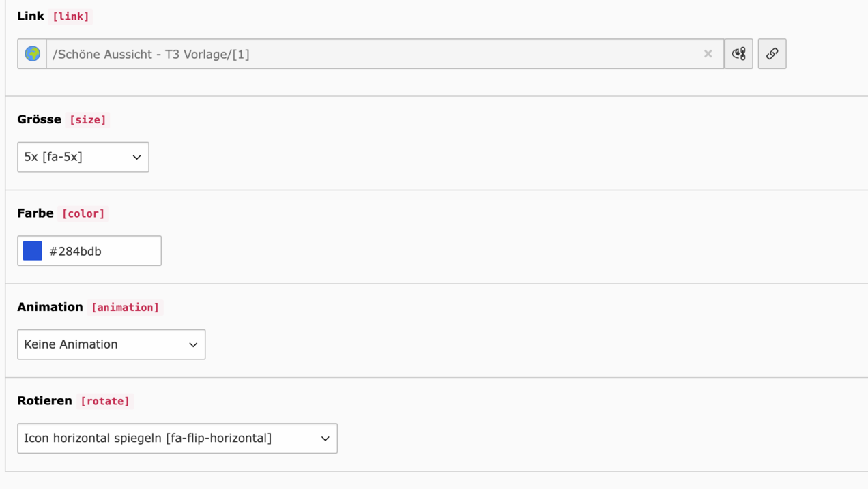Click the red [link] field tag
The width and height of the screenshot is (868, 489).
71,16
